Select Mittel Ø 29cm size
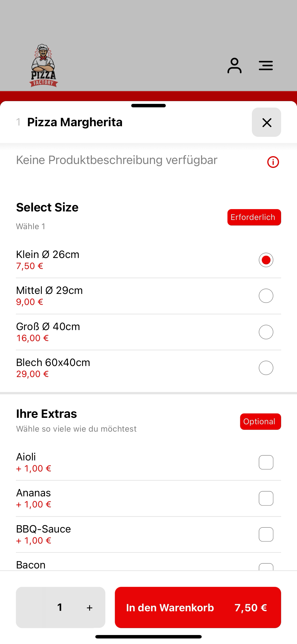Viewport: 297px width, 644px height. (266, 296)
